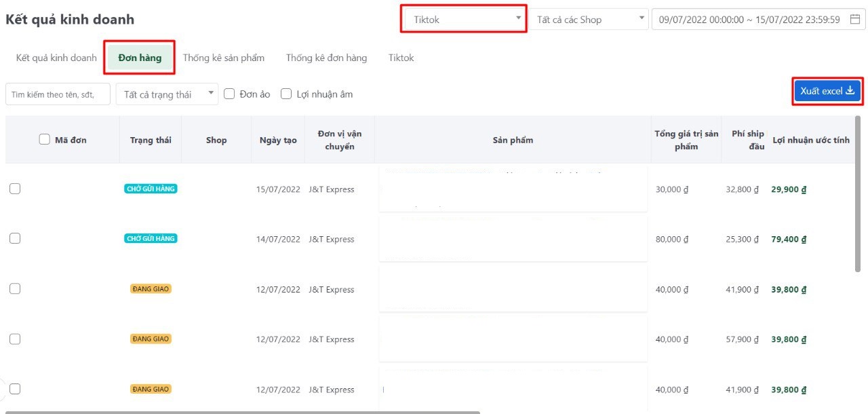This screenshot has height=414, width=868.
Task: Select the first order row checkbox
Action: pyautogui.click(x=15, y=189)
